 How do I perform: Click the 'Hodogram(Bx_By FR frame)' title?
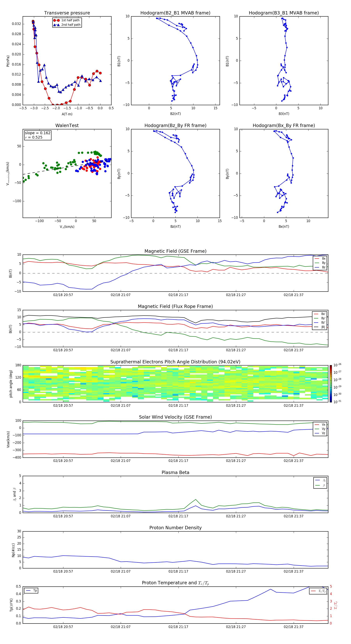tap(284, 125)
